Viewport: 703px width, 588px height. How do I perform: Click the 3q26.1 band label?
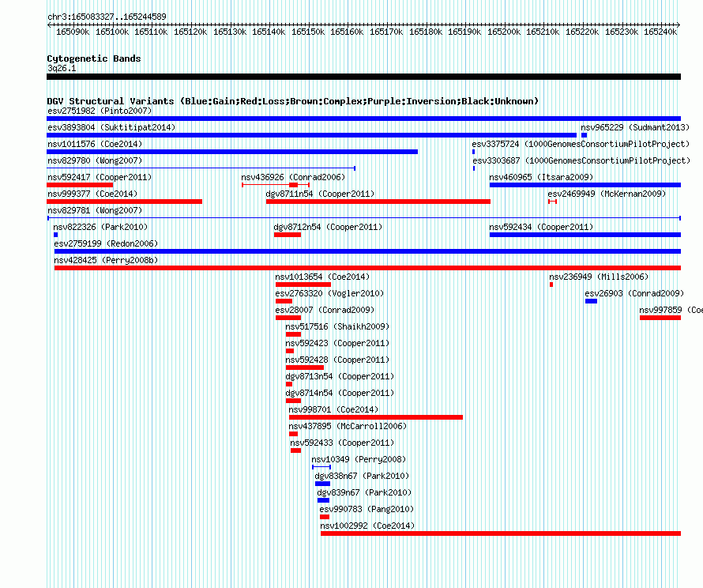point(62,68)
